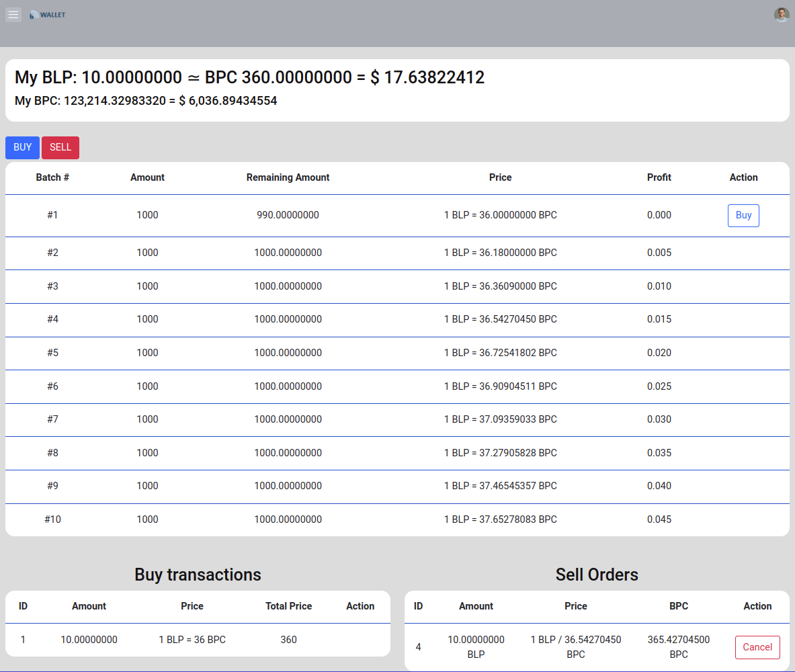Click the Total Price value 360
795x672 pixels.
(288, 640)
